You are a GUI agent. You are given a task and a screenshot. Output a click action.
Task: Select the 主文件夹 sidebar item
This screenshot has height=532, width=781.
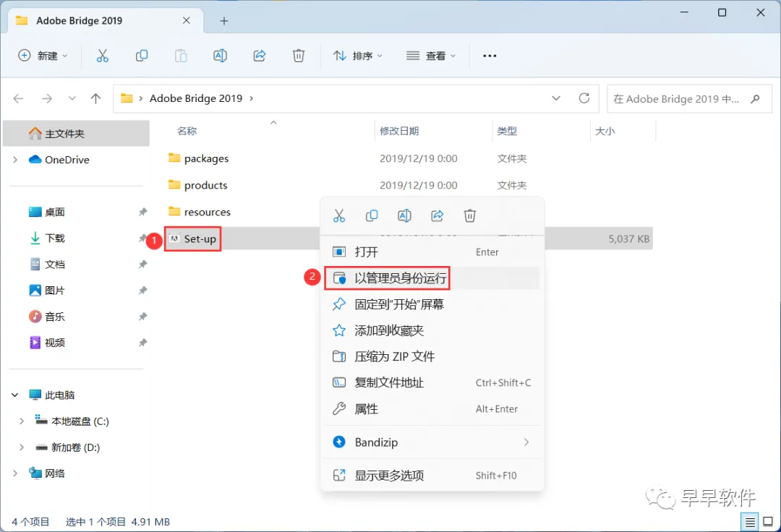tap(76, 134)
